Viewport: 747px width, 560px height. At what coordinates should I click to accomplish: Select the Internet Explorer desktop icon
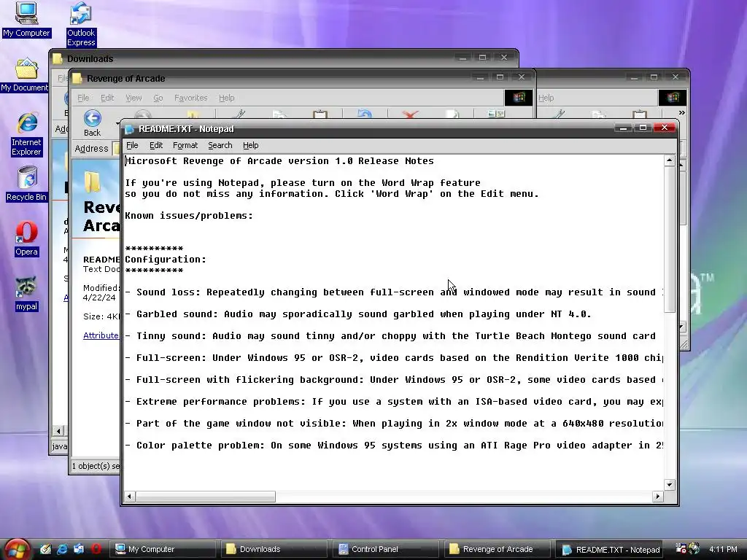pyautogui.click(x=27, y=135)
